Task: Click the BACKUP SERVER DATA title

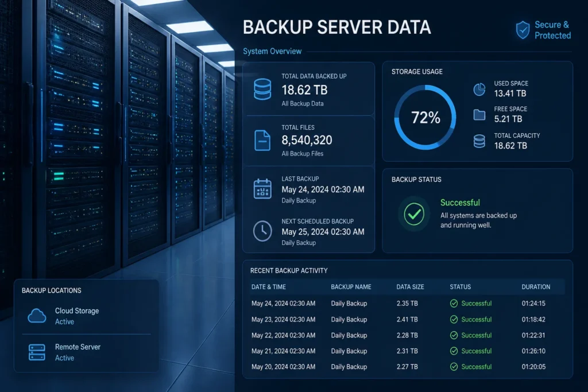Action: coord(336,28)
